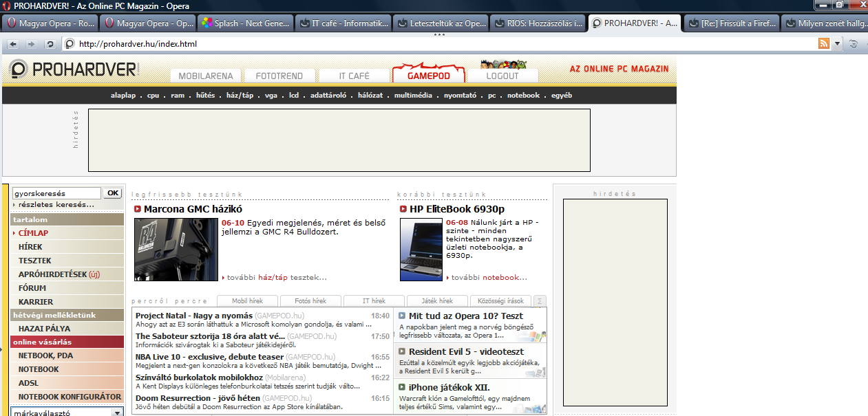Viewport: 868px width, 416px height.
Task: Expand the márkaválasztó dropdown
Action: [x=118, y=413]
